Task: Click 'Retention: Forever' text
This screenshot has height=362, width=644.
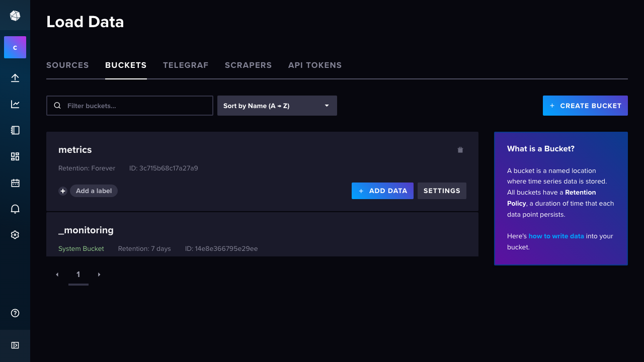Action: point(87,168)
